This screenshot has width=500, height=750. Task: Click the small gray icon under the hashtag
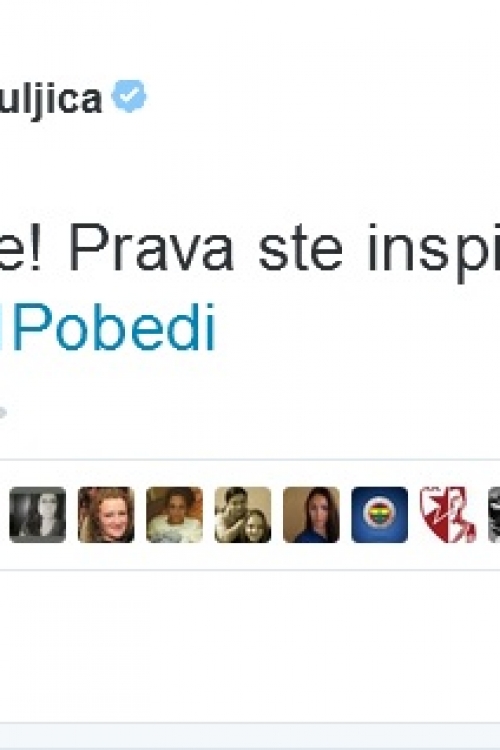coord(3,412)
